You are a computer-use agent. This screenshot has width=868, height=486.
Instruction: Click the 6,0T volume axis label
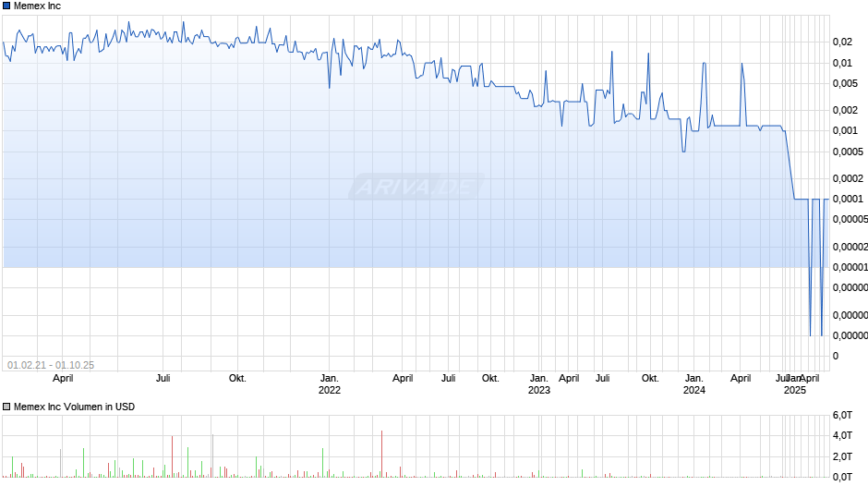point(842,416)
